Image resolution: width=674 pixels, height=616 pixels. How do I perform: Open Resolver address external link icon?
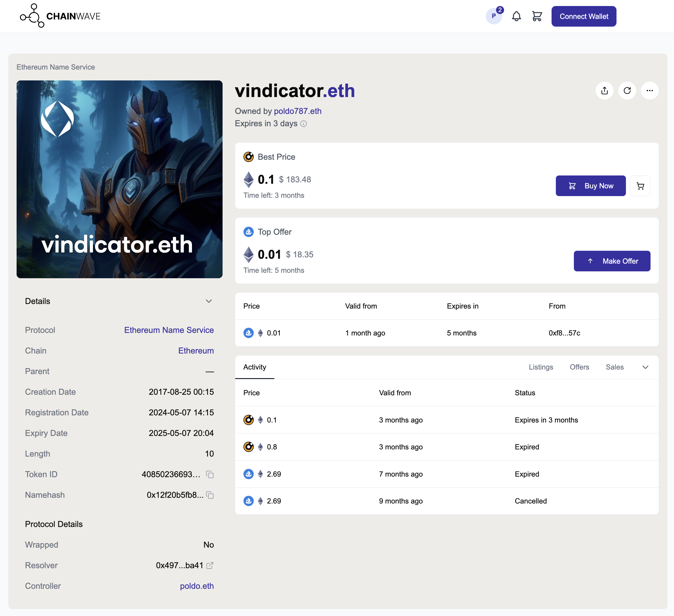click(210, 565)
